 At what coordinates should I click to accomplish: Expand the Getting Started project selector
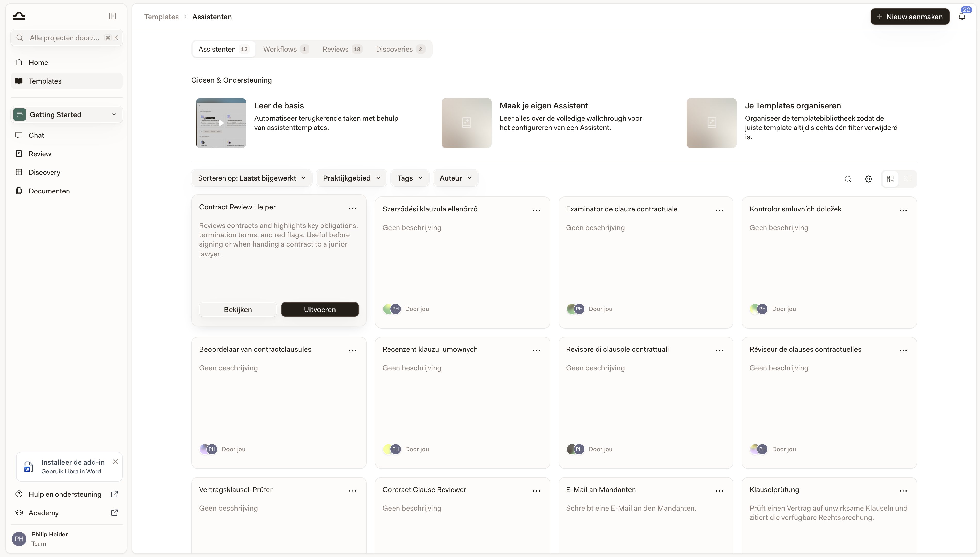67,115
